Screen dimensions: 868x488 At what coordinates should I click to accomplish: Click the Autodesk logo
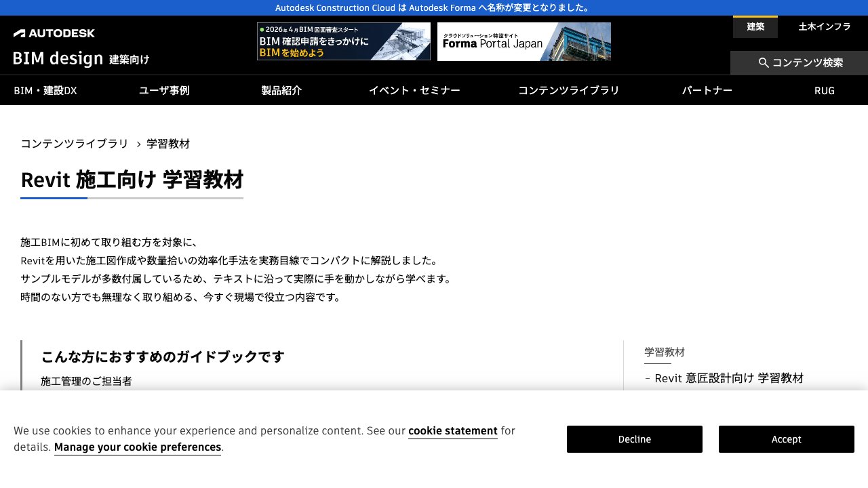54,33
